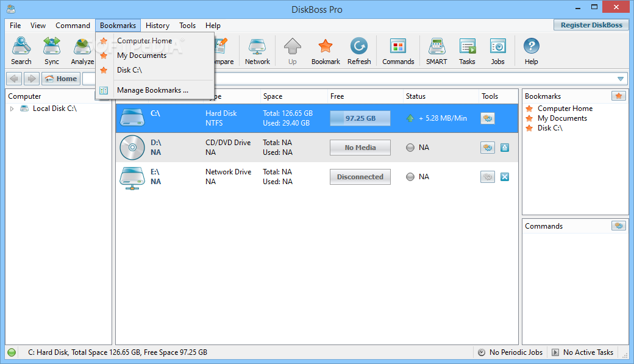This screenshot has height=364, width=634.
Task: Open the History menu
Action: click(158, 26)
